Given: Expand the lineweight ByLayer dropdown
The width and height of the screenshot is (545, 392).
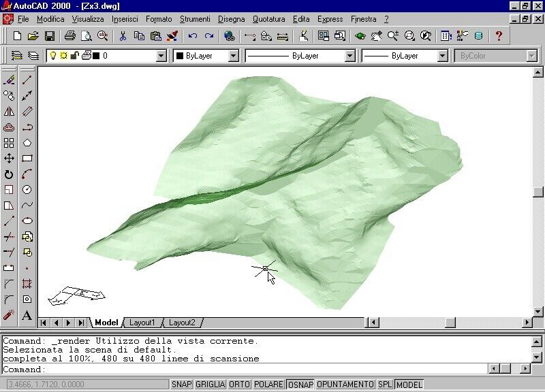Looking at the screenshot, I should tap(442, 56).
